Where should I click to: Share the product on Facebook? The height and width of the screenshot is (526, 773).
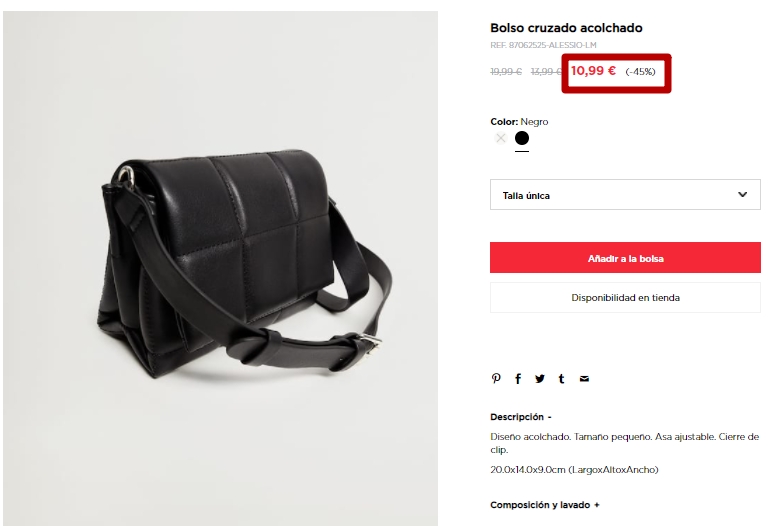[518, 379]
